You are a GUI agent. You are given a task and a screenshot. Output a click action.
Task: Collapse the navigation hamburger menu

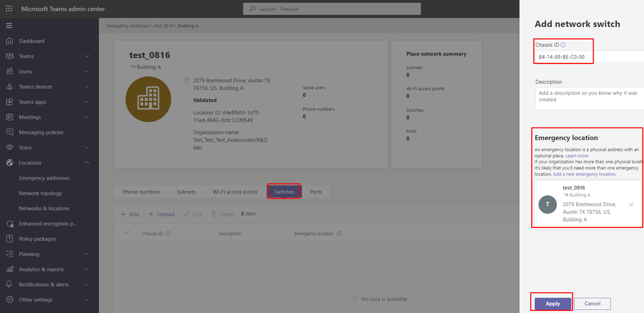(9, 25)
